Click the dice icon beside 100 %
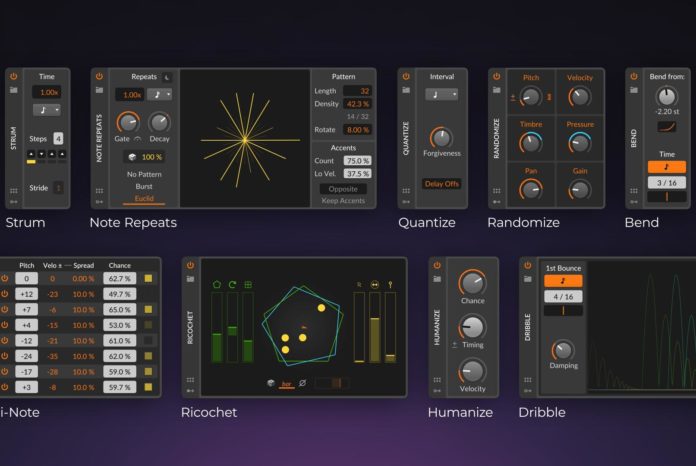 coord(130,157)
